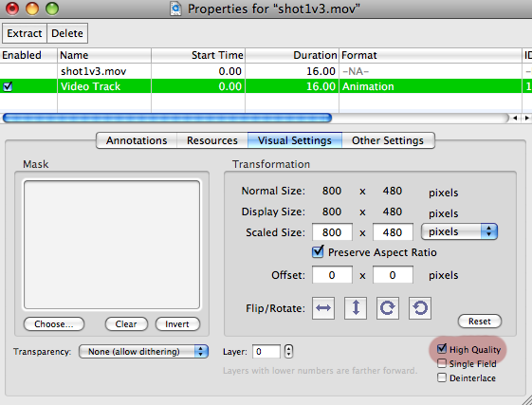The width and height of the screenshot is (532, 405).
Task: Click the Offset vertical value field
Action: click(393, 275)
